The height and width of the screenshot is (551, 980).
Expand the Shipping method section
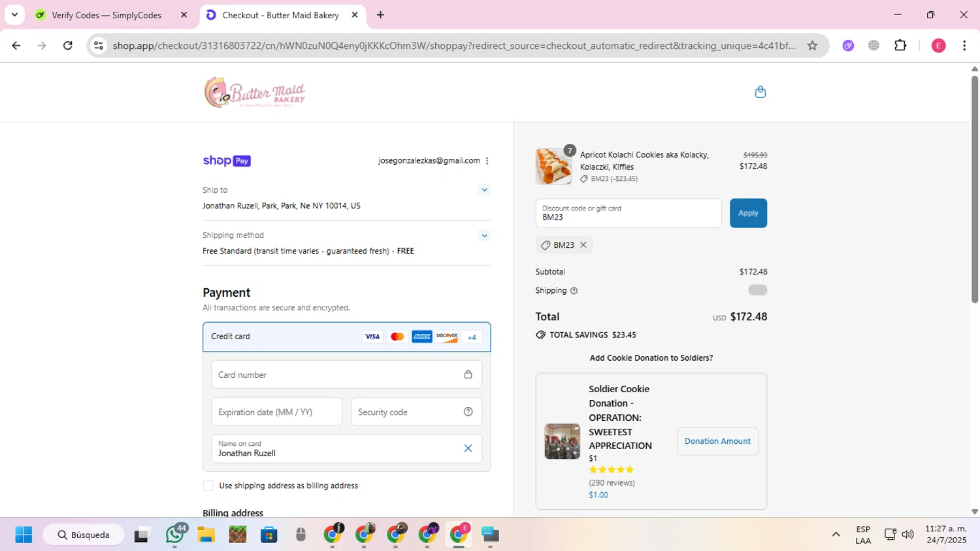[x=484, y=236]
